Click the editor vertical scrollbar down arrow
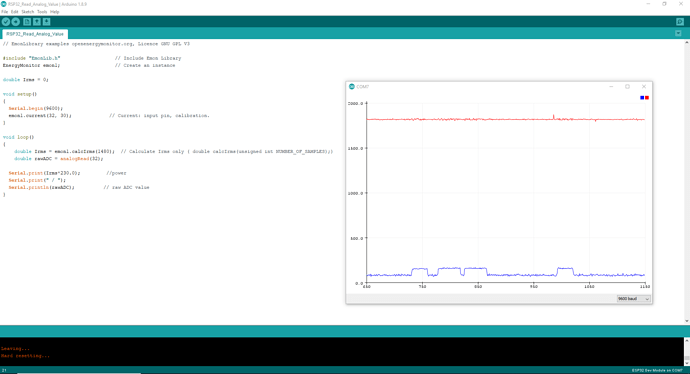Screen dimensions: 690x374 686,321
